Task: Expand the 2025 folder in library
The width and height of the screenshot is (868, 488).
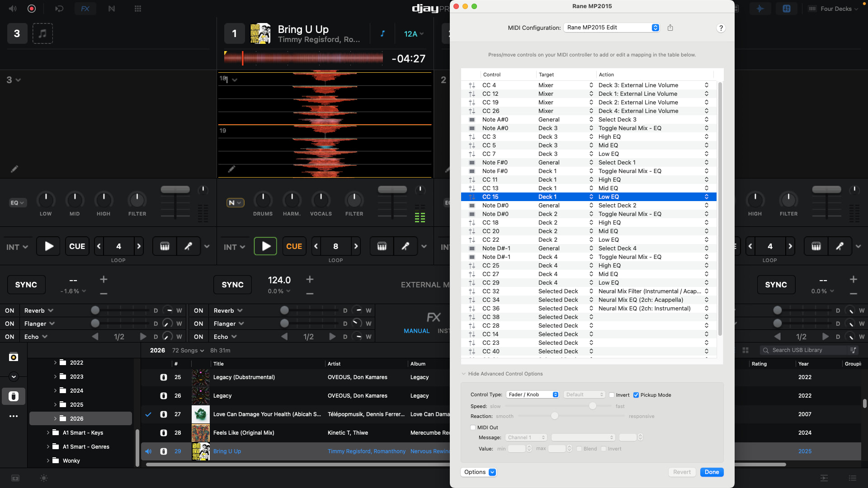Action: pos(55,404)
